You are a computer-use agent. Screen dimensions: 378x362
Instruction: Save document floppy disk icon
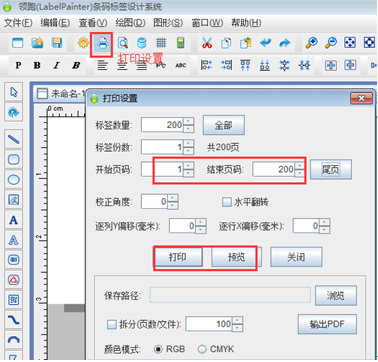click(57, 43)
